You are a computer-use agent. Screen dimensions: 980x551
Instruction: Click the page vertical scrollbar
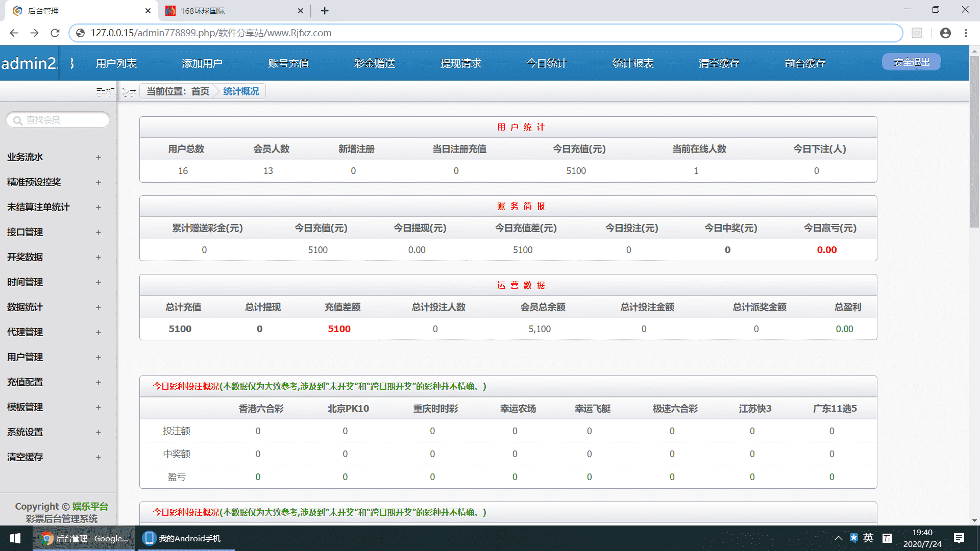[974, 142]
